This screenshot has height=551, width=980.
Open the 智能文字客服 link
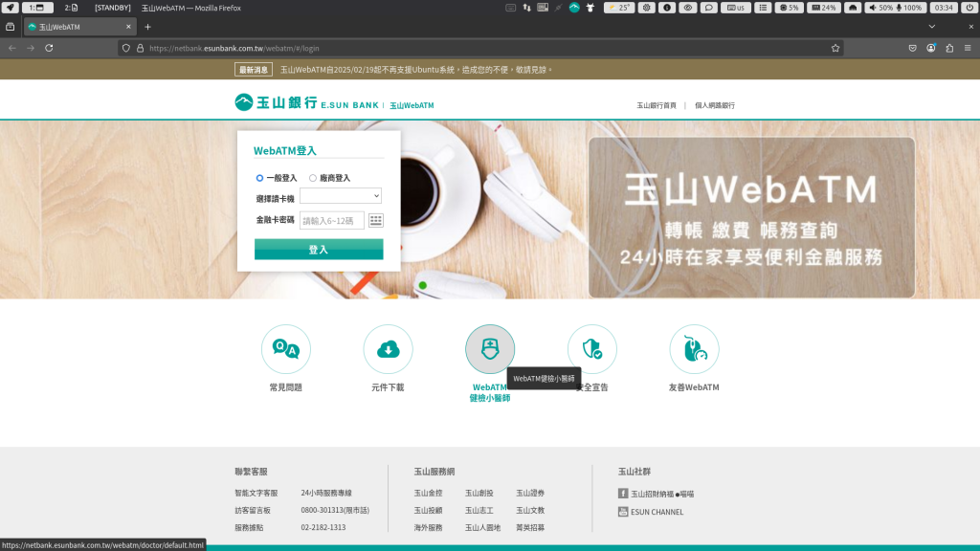256,493
